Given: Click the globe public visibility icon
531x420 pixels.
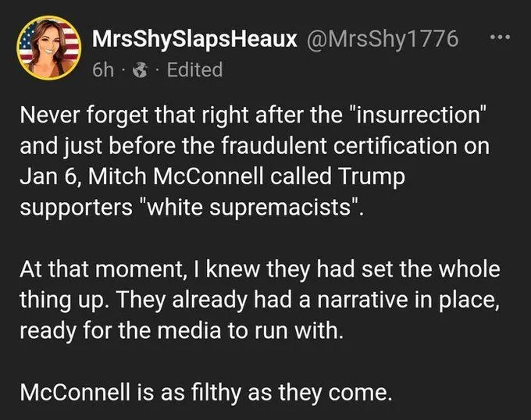Looking at the screenshot, I should pos(141,69).
